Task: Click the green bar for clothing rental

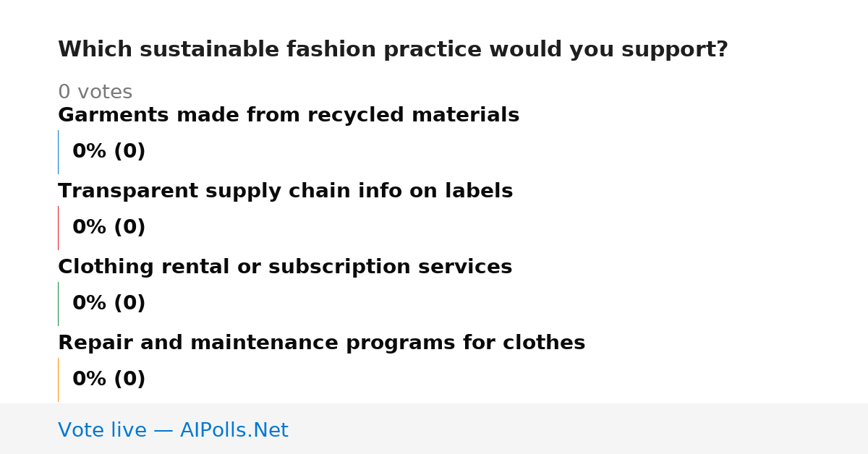Action: pyautogui.click(x=59, y=304)
